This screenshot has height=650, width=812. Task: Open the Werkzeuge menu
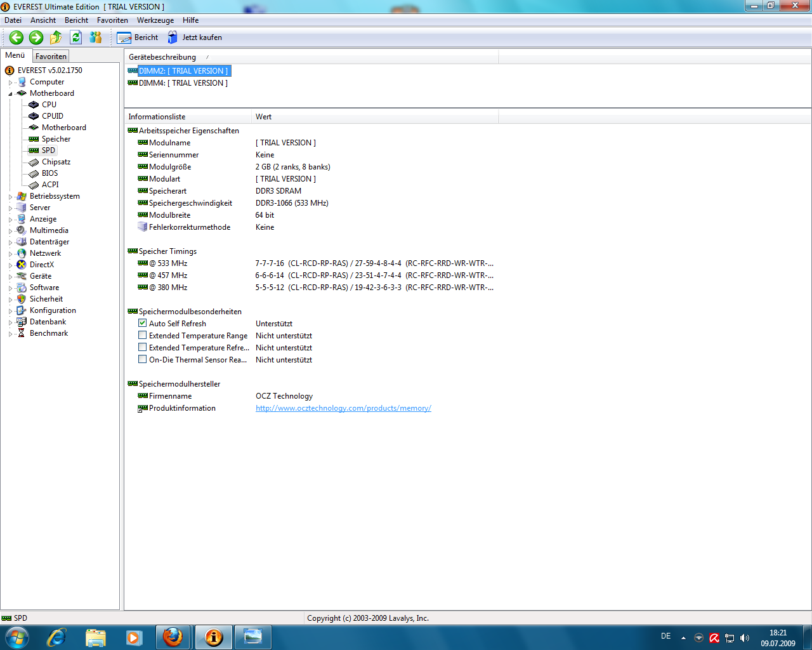(155, 20)
